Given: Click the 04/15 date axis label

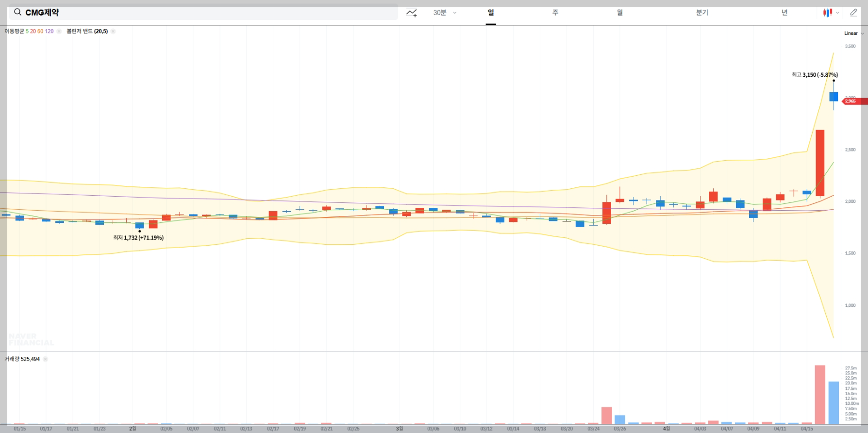Looking at the screenshot, I should pyautogui.click(x=807, y=429).
